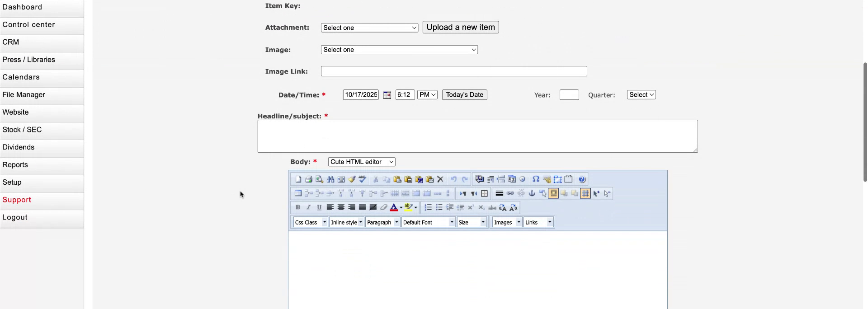
Task: Click the numbered list icon
Action: coord(428,207)
